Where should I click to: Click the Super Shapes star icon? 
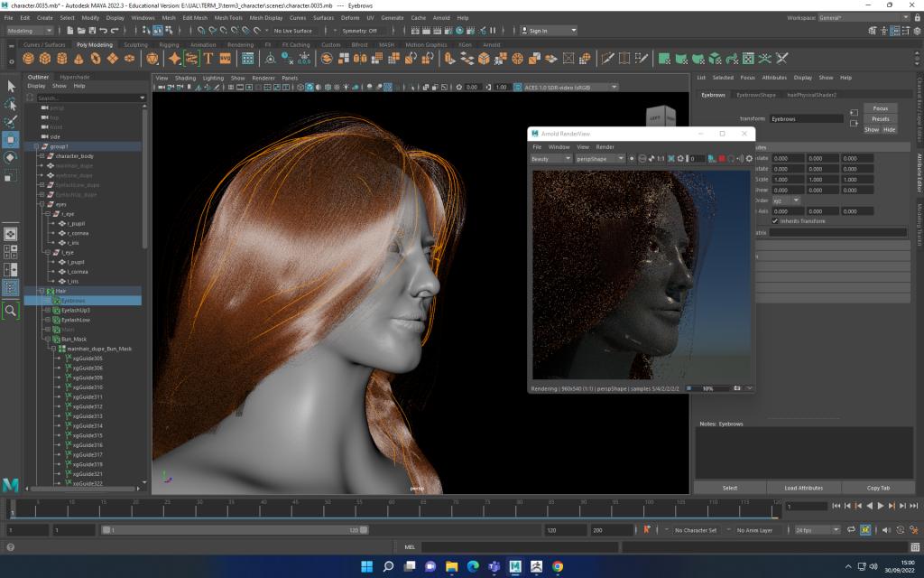pyautogui.click(x=174, y=59)
